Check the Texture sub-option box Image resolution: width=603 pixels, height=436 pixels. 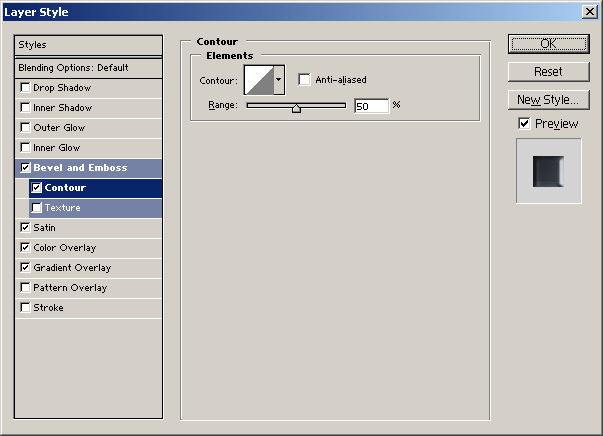pyautogui.click(x=37, y=208)
